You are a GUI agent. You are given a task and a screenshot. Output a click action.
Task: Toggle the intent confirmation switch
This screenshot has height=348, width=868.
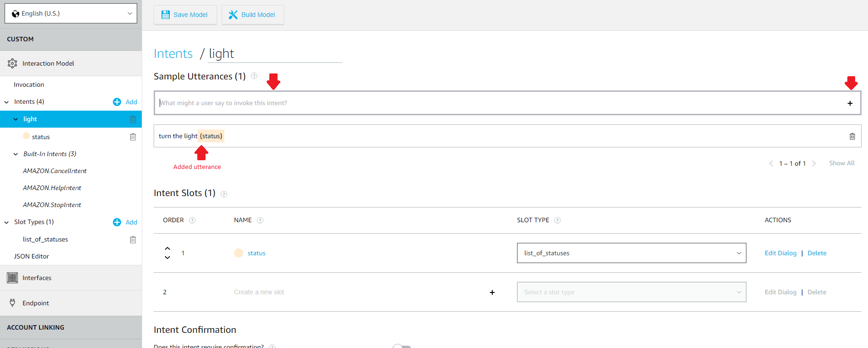[x=402, y=346]
